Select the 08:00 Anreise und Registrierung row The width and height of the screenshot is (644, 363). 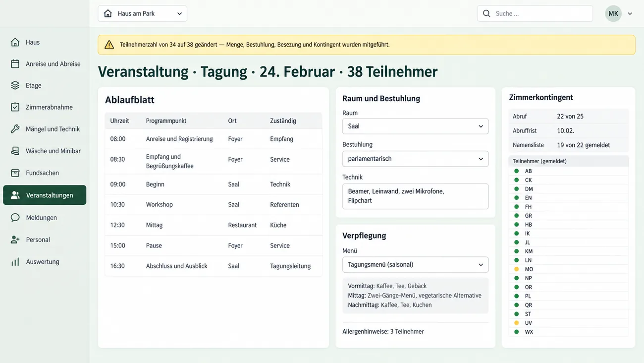(214, 139)
